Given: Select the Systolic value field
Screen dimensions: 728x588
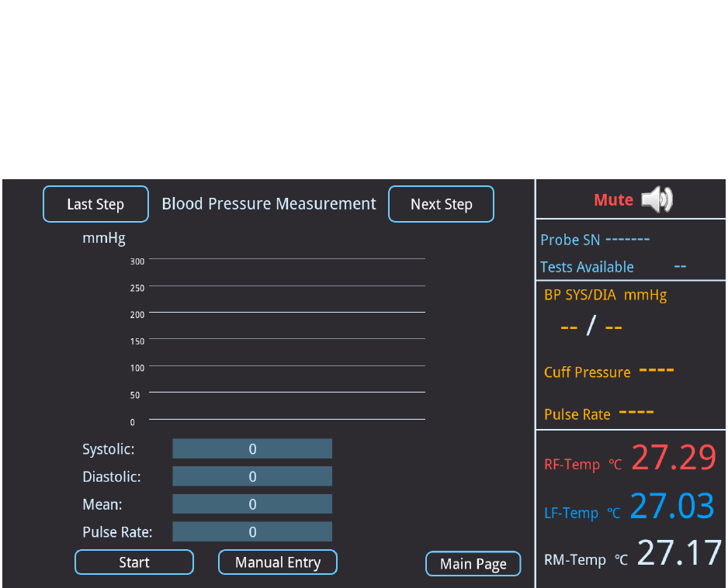Looking at the screenshot, I should point(252,449).
